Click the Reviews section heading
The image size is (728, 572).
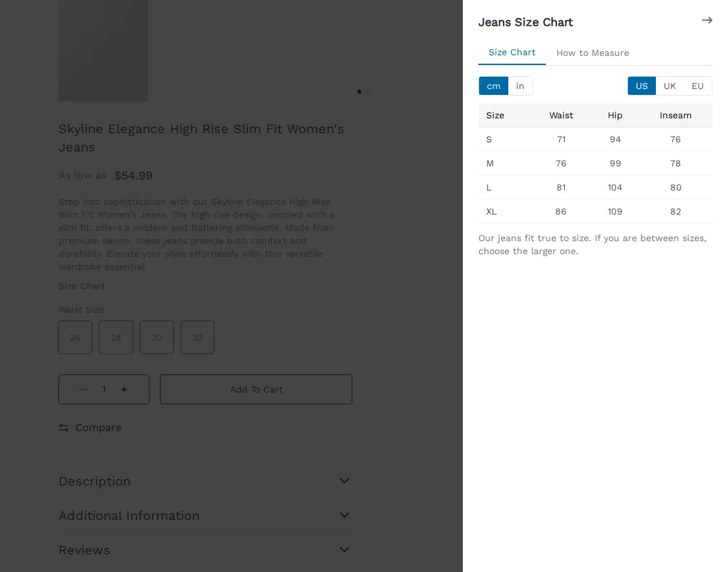(x=84, y=550)
